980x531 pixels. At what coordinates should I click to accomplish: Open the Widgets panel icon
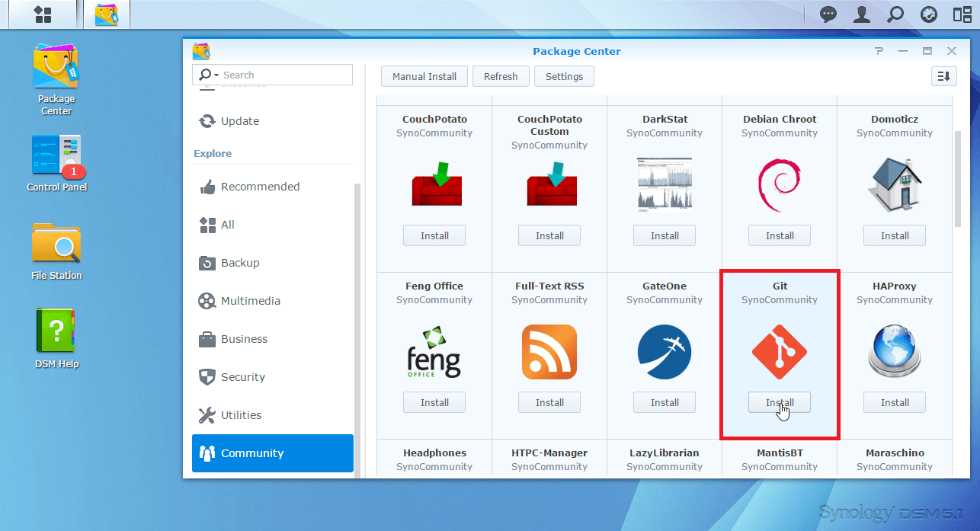pos(962,14)
